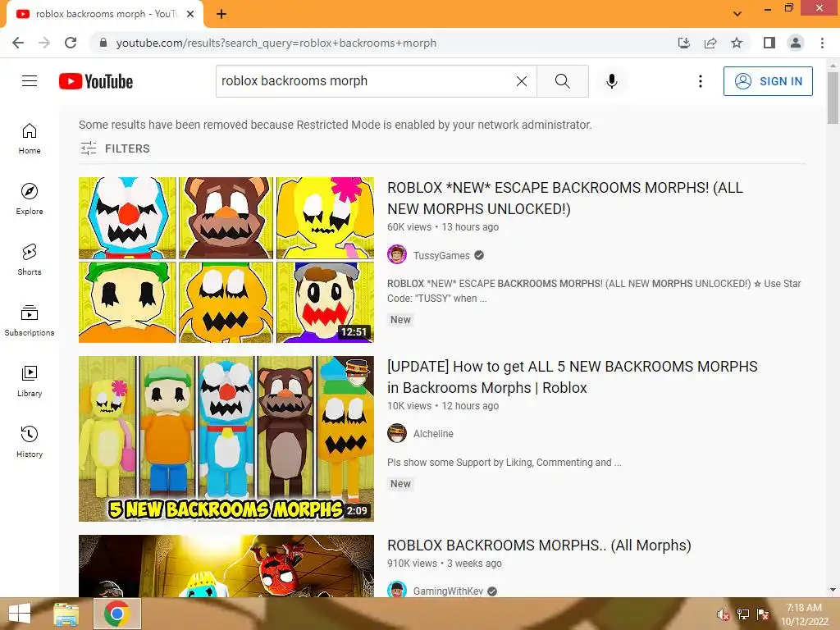Open Shorts in the sidebar

30,260
